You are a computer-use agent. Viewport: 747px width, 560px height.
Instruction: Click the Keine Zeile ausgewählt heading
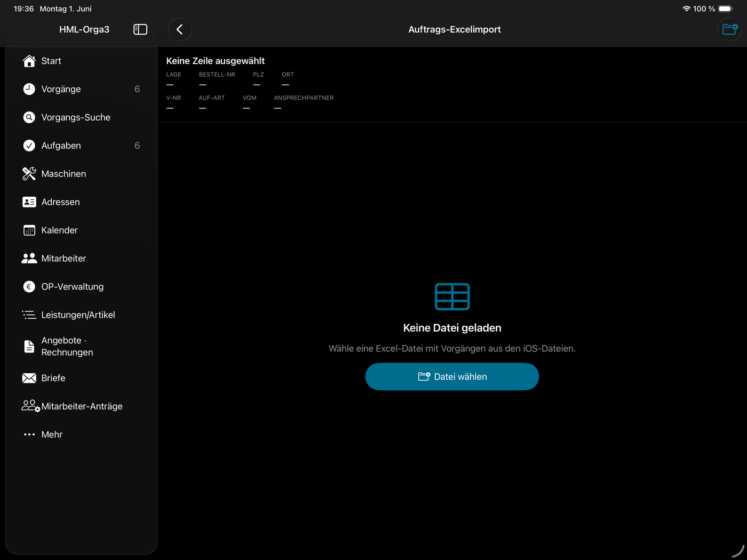click(216, 61)
